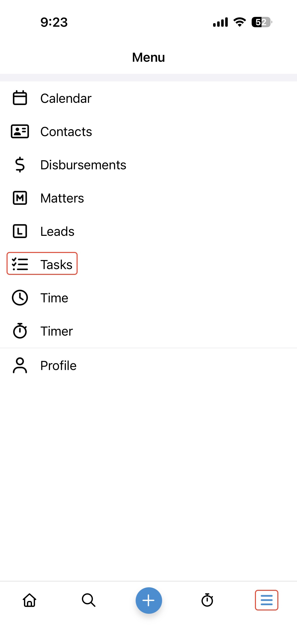Select Contacts from the menu
The image size is (297, 644).
[66, 132]
